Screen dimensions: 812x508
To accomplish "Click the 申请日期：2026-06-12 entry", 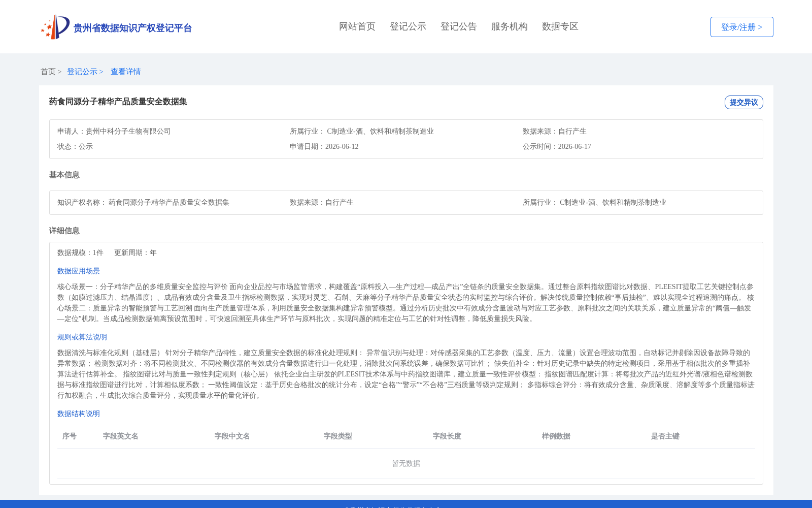I will [x=324, y=146].
